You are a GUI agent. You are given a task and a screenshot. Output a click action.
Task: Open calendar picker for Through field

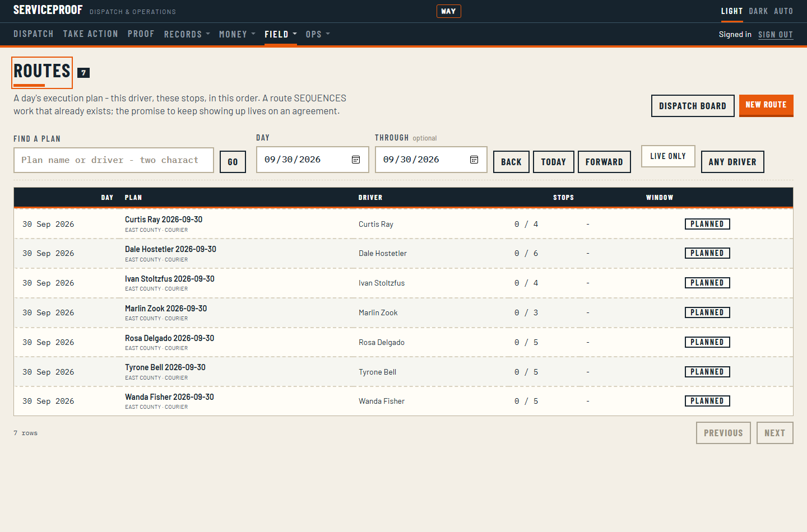[x=474, y=160]
